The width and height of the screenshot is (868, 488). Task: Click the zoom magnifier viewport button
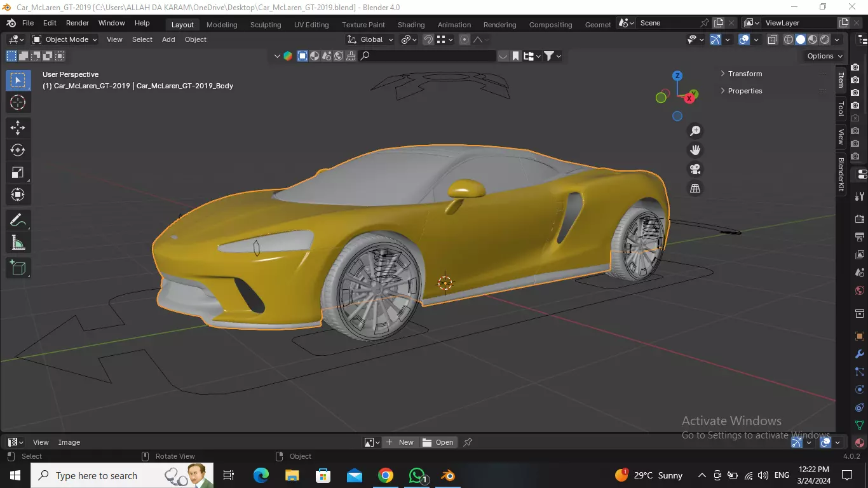click(695, 131)
